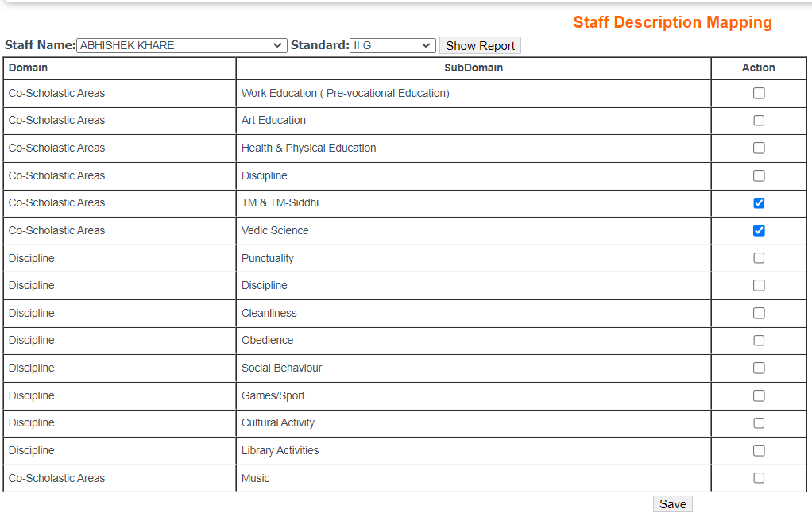Enable Health & Physical Education checkbox

click(x=759, y=148)
